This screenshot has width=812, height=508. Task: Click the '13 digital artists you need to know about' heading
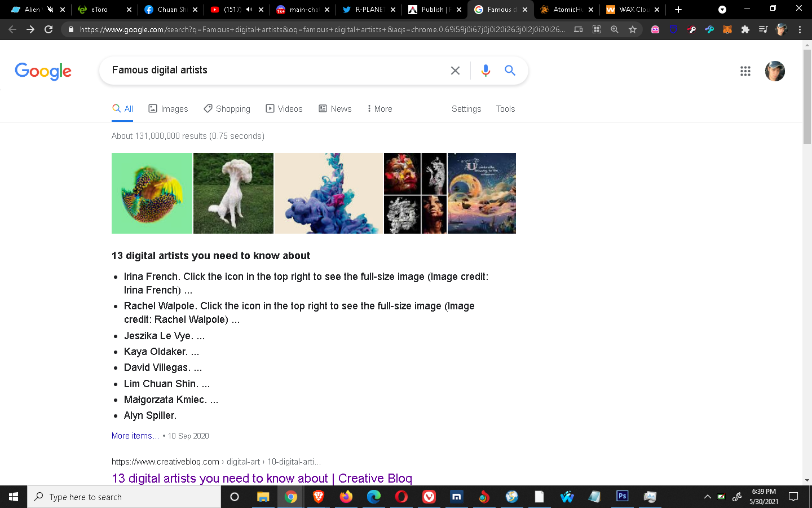coord(211,256)
